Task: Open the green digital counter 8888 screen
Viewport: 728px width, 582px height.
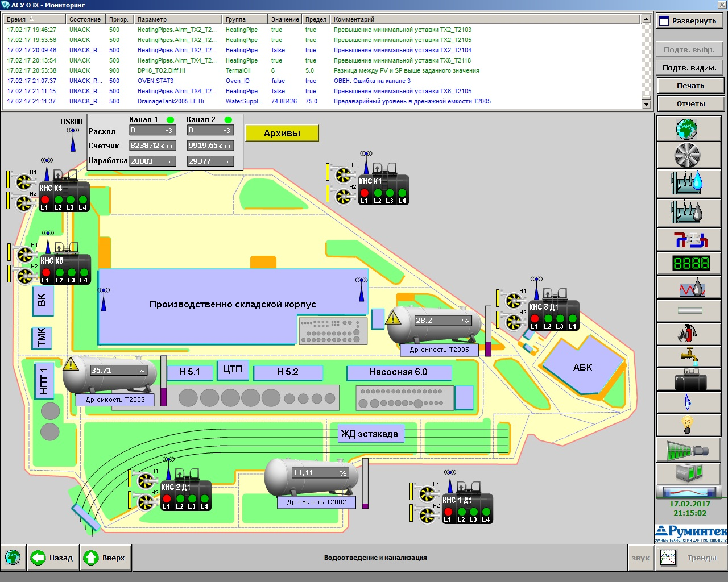Action: coord(689,263)
